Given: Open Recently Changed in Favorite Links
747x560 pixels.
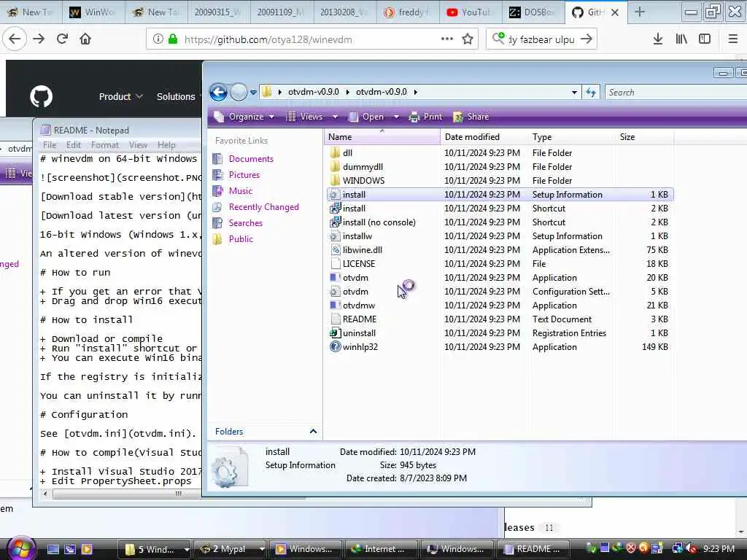Looking at the screenshot, I should click(263, 207).
